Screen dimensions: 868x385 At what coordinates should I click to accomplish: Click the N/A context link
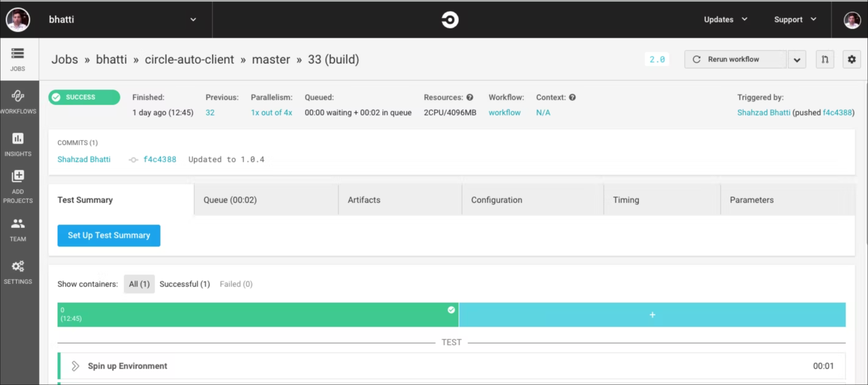point(543,113)
